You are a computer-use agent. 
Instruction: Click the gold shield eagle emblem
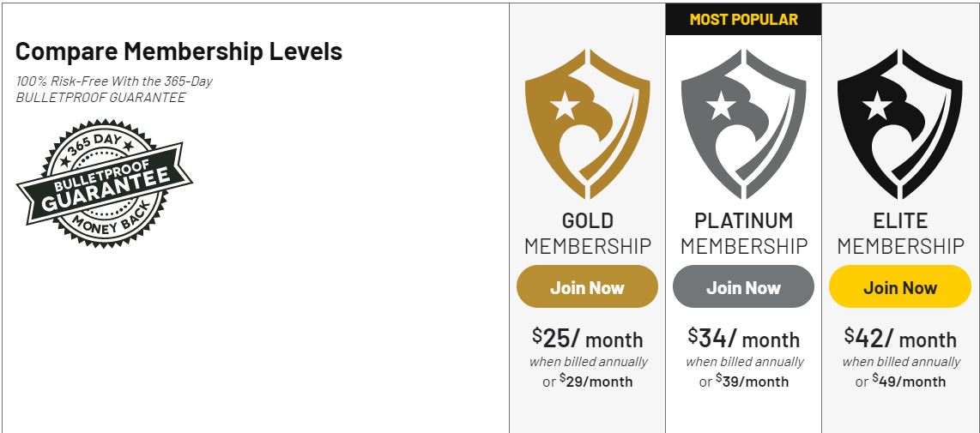coord(587,124)
